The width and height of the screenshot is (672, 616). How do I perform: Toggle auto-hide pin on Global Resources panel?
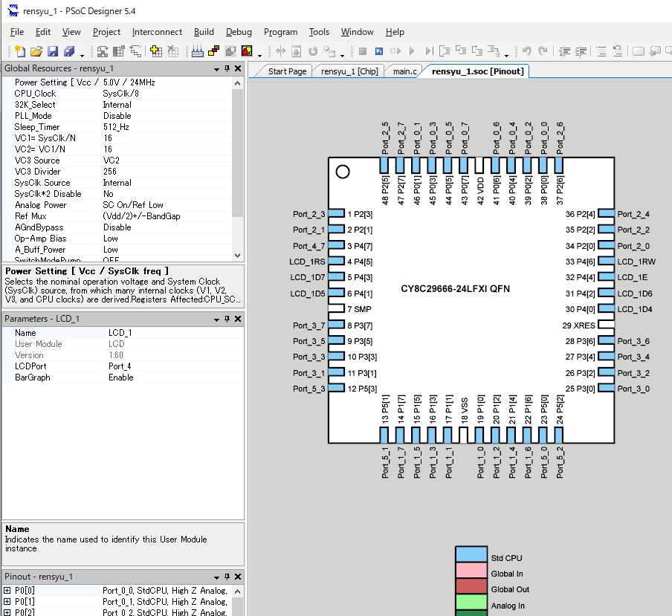(227, 68)
